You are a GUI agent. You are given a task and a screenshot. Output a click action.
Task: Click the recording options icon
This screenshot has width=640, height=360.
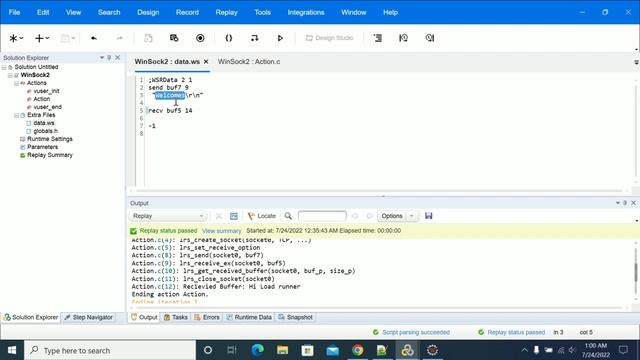coord(174,38)
